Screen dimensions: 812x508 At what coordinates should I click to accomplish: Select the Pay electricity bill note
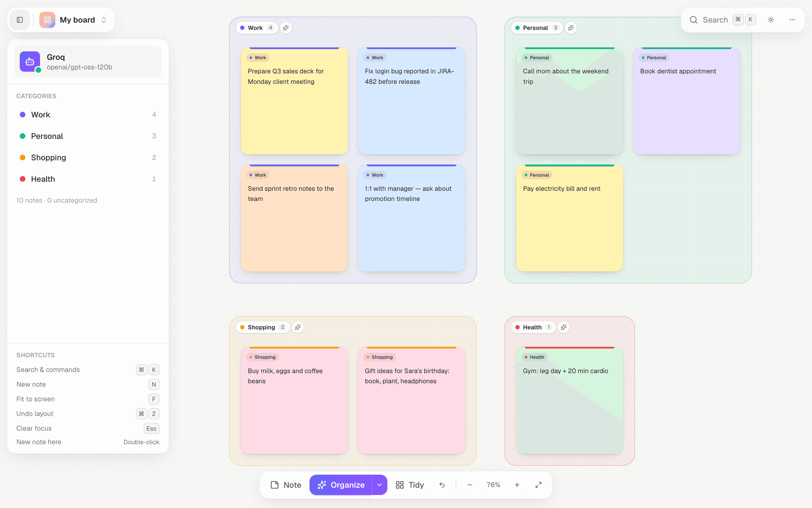coord(570,218)
